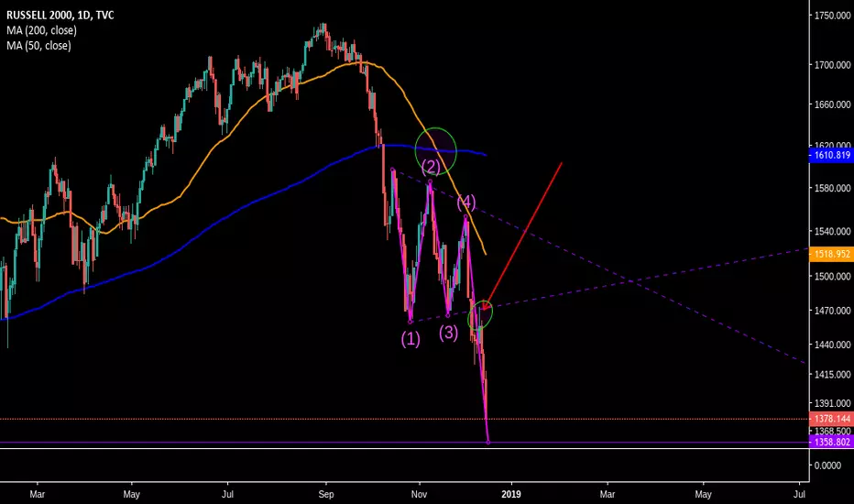Click the 1415.000 price axis label
The width and height of the screenshot is (854, 504).
(832, 374)
